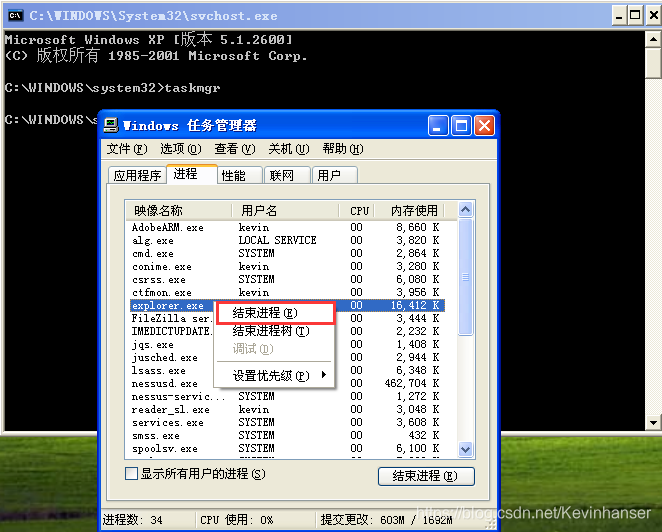The height and width of the screenshot is (532, 662).
Task: Click LOCAL SERVICE user name cell
Action: [277, 240]
